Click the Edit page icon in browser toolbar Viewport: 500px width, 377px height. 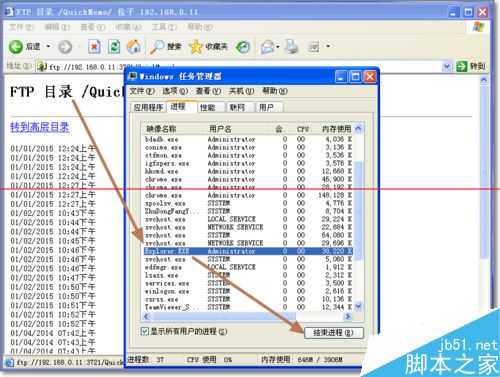point(313,47)
